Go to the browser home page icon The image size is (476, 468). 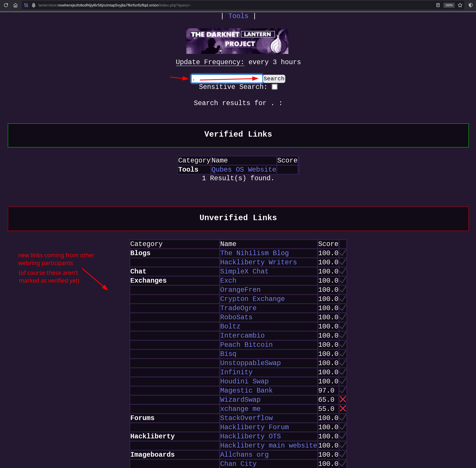click(15, 5)
